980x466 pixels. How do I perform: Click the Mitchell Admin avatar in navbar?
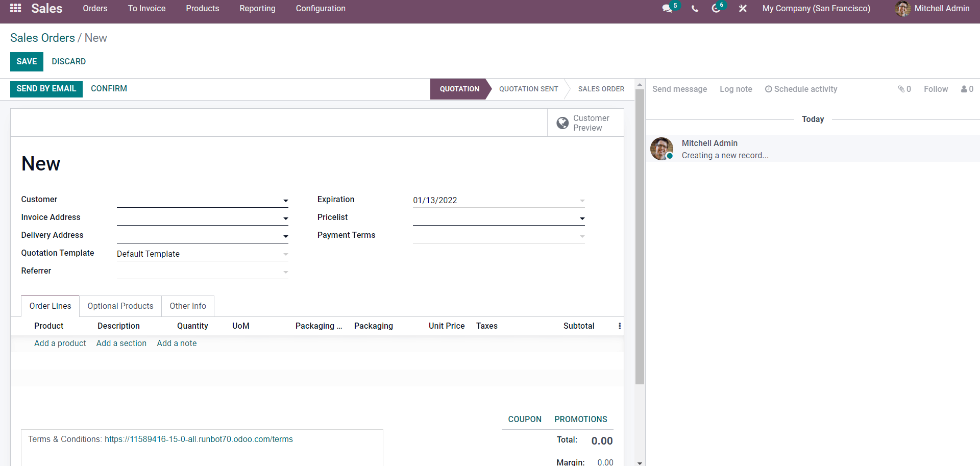pos(902,9)
